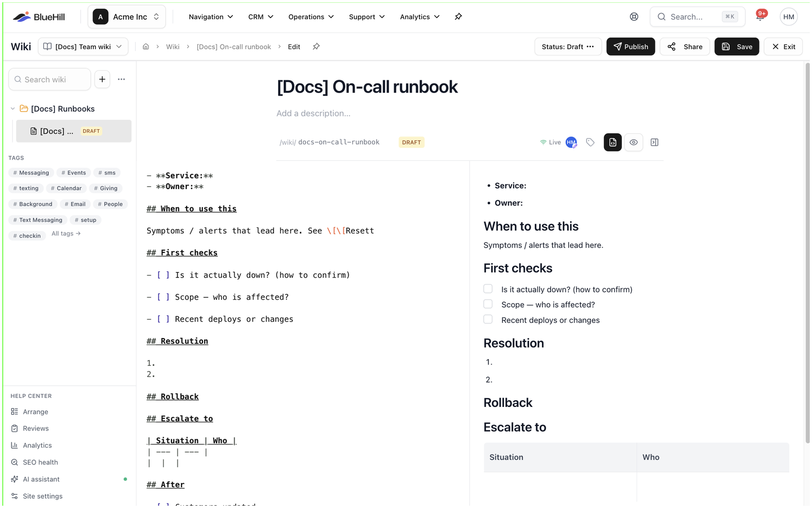Click the tag icon beside the Live indicator
The height and width of the screenshot is (508, 812).
point(590,142)
